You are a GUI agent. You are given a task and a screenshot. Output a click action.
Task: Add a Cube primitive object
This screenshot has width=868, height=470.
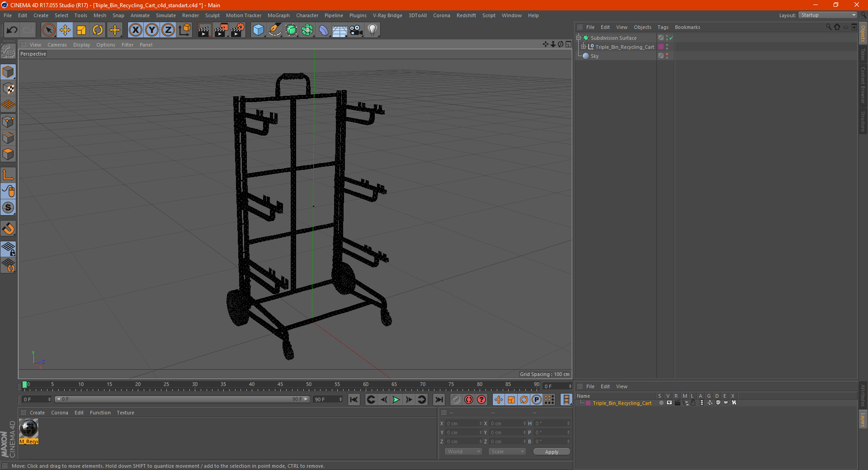[258, 30]
